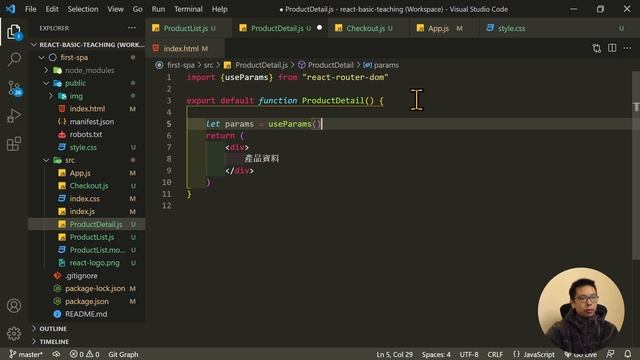Open the Edit menu

point(52,9)
